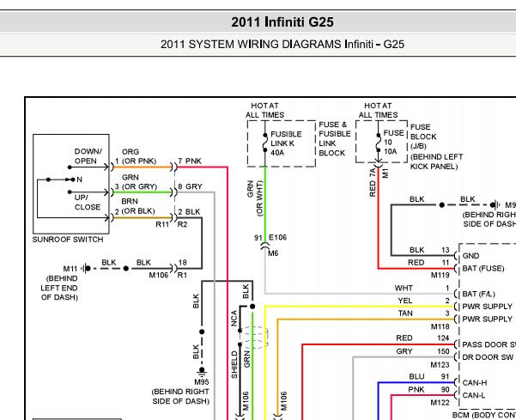
Task: Click the BAT (FUSE) terminal label
Action: point(483,269)
